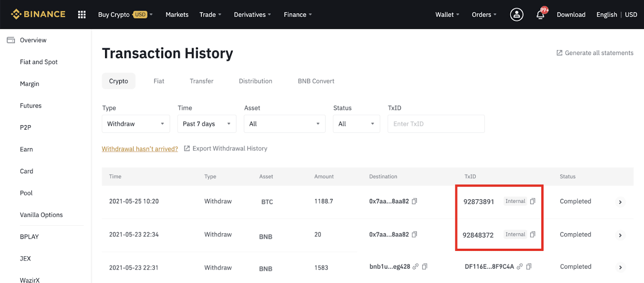
Task: Copy TxID 92848372
Action: coord(533,234)
